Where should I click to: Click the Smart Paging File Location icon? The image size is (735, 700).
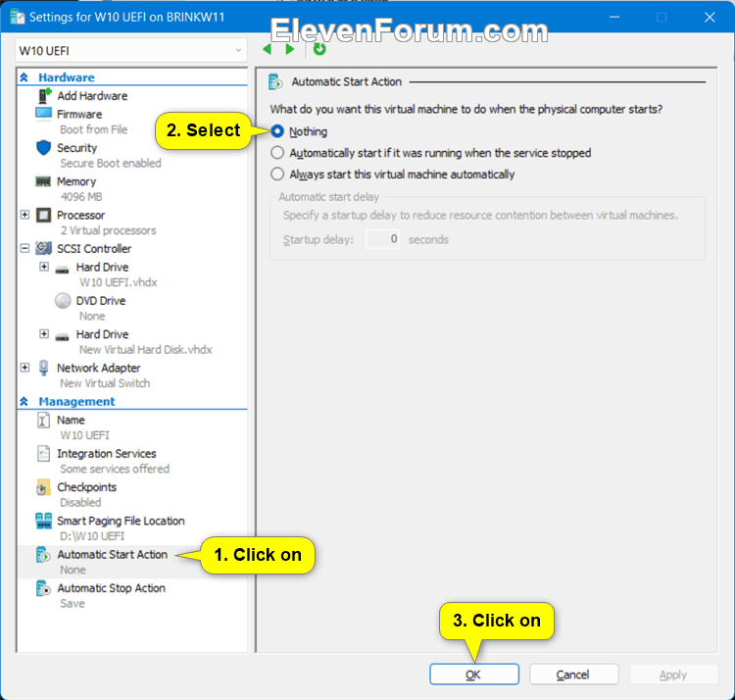pos(43,521)
